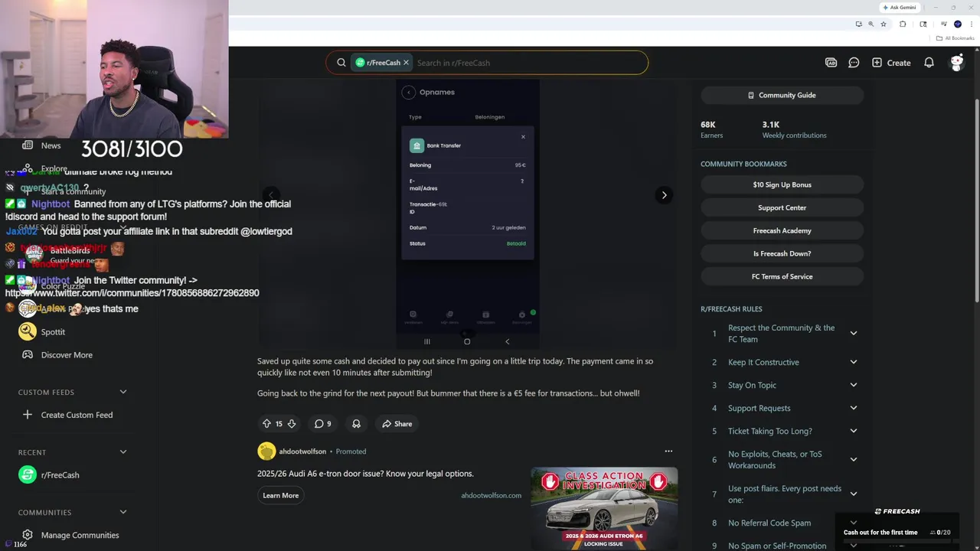Remove the r/FreeCash search filter
Viewport: 980px width, 551px height.
tap(406, 63)
